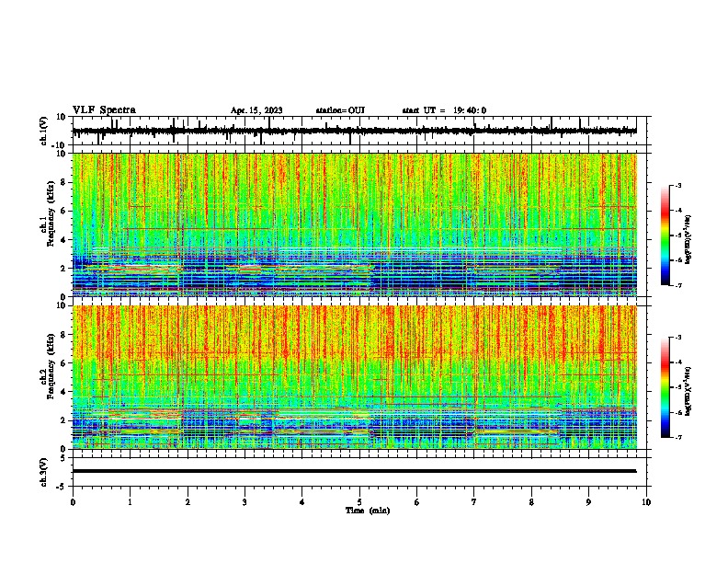Click the ch.1(V) waveform trace panel

point(359,131)
